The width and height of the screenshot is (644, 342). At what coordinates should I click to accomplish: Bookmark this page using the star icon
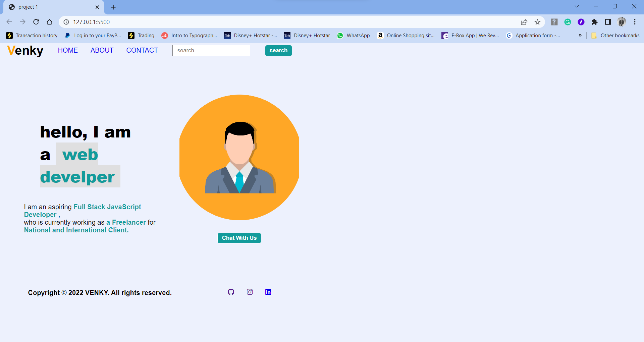pos(537,22)
